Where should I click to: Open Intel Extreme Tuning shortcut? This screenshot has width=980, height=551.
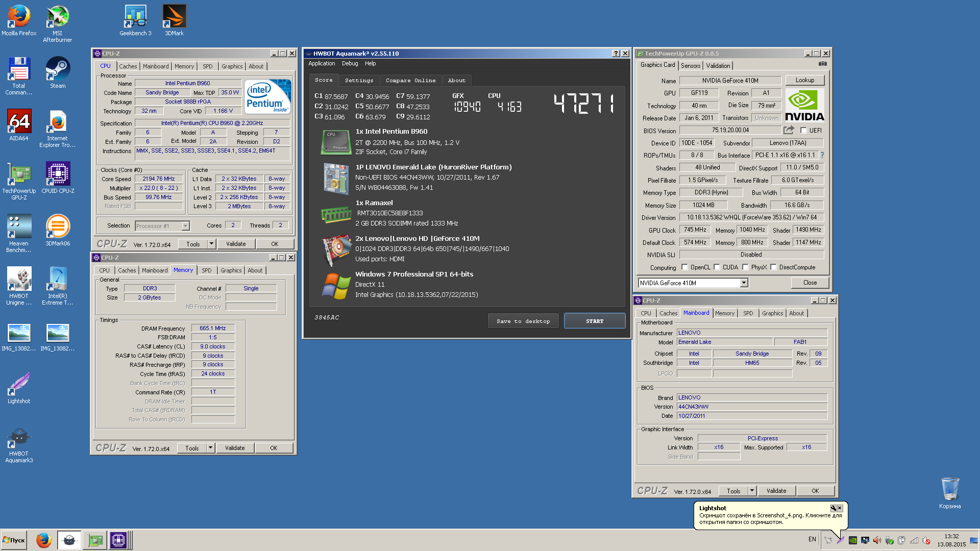pyautogui.click(x=57, y=286)
